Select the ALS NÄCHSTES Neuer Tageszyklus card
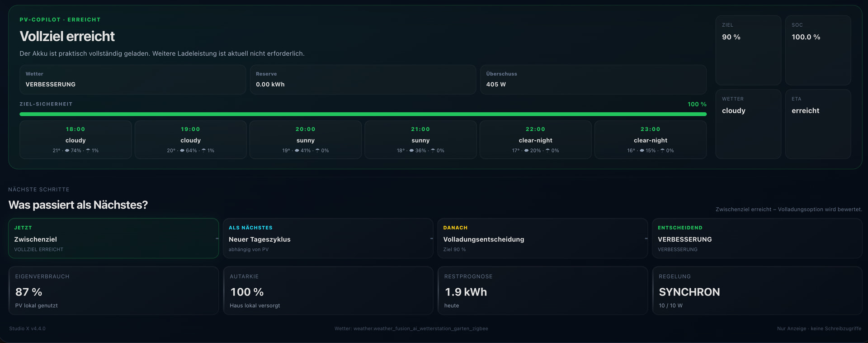 (x=328, y=238)
